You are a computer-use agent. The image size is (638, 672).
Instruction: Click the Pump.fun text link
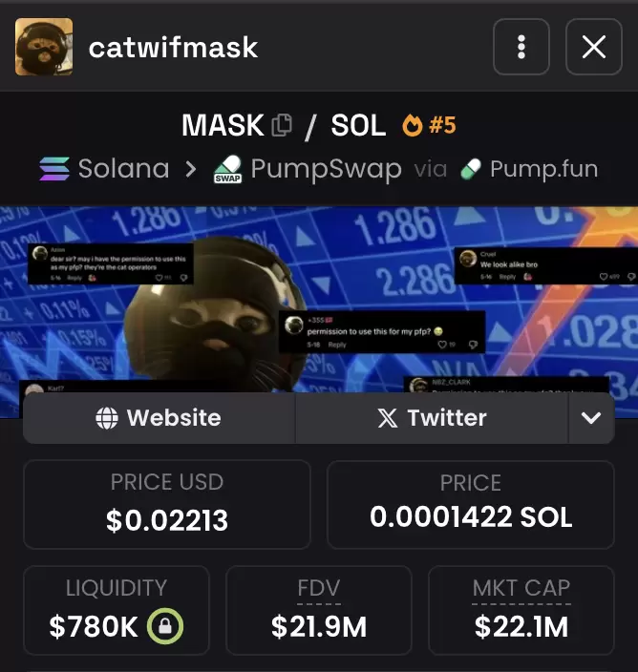[x=543, y=169]
